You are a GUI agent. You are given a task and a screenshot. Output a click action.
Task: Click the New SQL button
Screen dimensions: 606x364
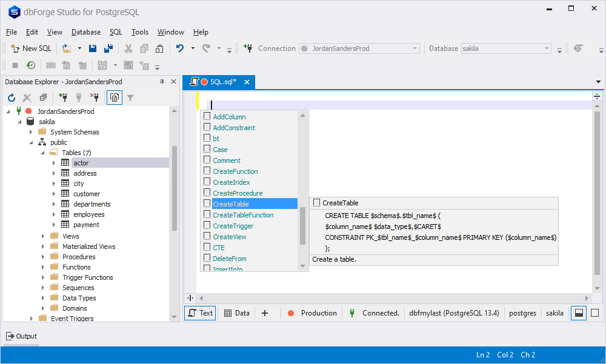click(32, 48)
